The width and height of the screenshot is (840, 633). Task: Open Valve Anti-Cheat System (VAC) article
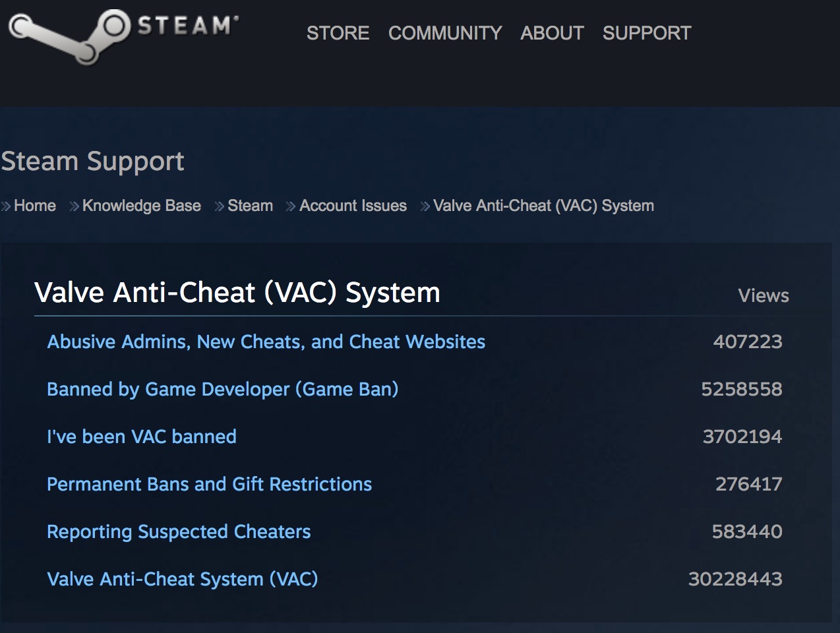coord(183,579)
